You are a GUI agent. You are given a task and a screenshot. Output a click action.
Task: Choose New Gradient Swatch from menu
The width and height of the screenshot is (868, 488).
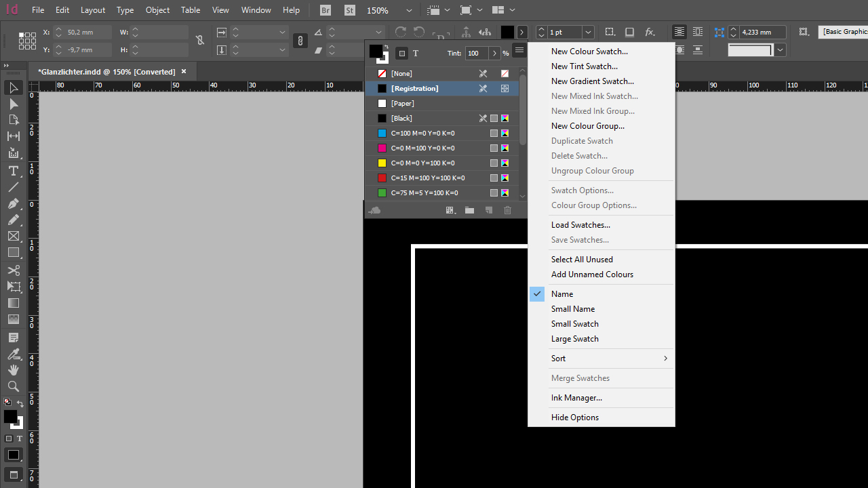point(592,81)
